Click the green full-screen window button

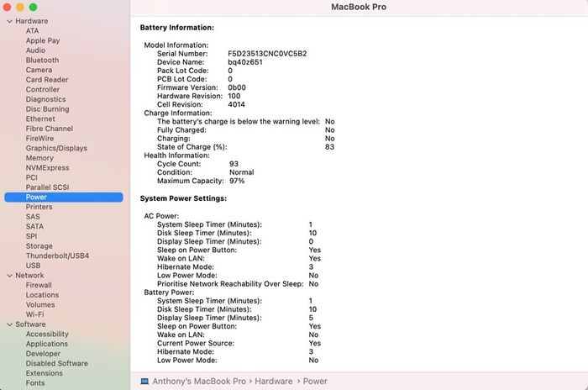click(x=33, y=7)
